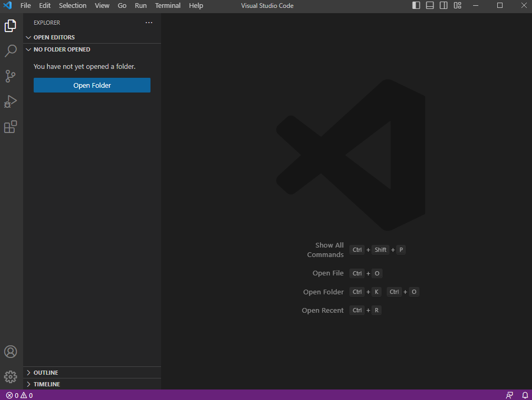Click errors and warnings count in status bar
The width and height of the screenshot is (532, 400).
19,395
